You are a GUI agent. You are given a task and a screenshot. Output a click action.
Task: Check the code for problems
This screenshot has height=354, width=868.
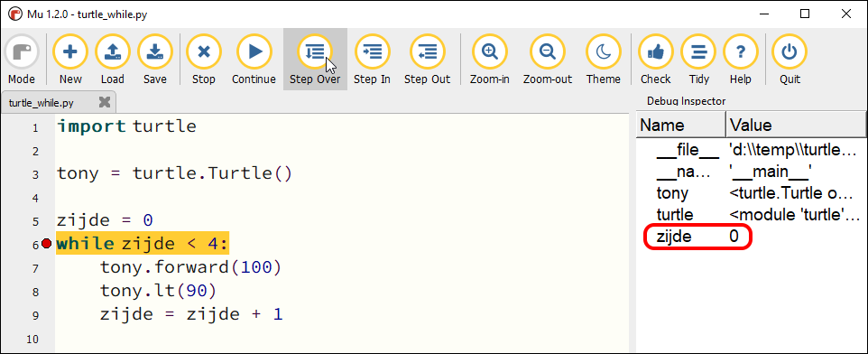655,60
